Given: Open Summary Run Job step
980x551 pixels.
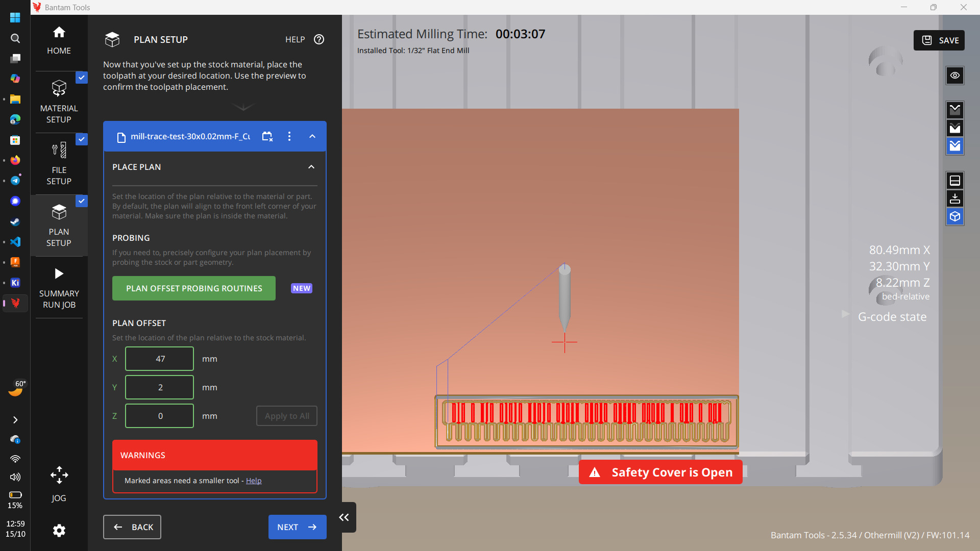Looking at the screenshot, I should coord(59,287).
